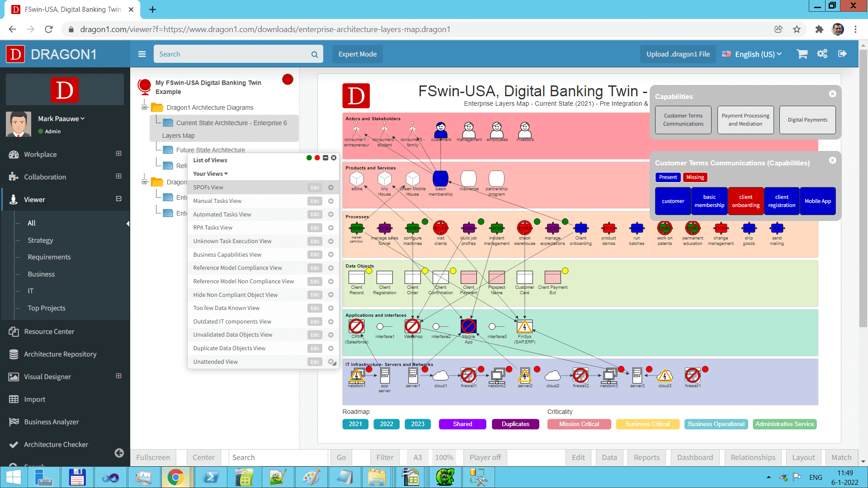This screenshot has height=488, width=868.
Task: Click the basic membership product icon
Action: pyautogui.click(x=440, y=178)
